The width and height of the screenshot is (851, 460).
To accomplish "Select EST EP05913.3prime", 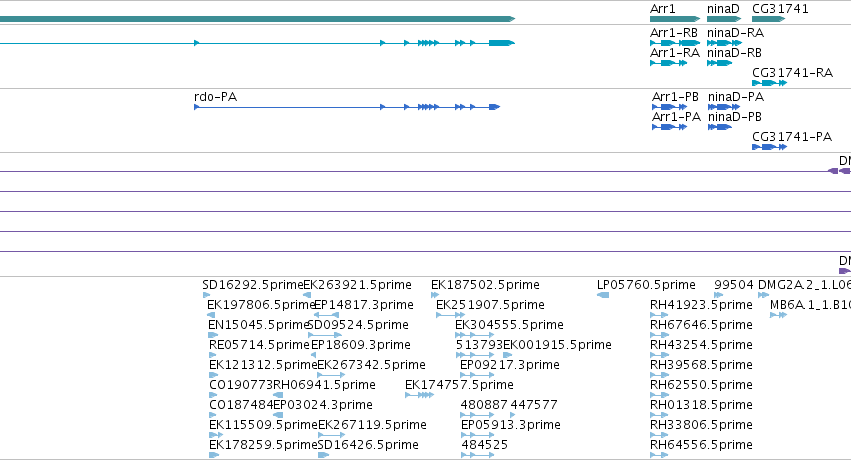I will click(511, 425).
